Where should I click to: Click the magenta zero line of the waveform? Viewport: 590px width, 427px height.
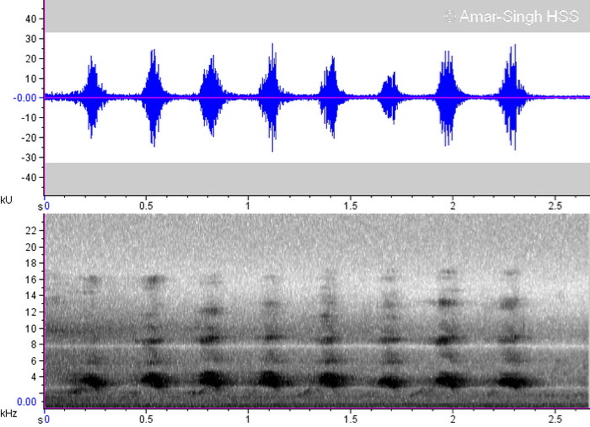317,97
